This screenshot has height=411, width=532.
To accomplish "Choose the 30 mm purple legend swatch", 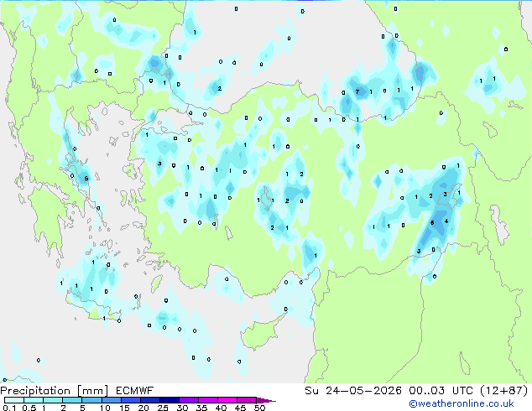I will point(188,400).
